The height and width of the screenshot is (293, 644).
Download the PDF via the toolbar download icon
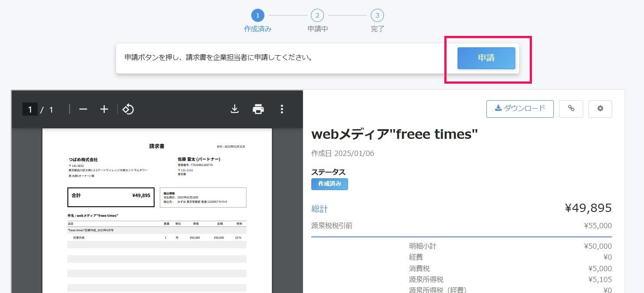(x=235, y=109)
